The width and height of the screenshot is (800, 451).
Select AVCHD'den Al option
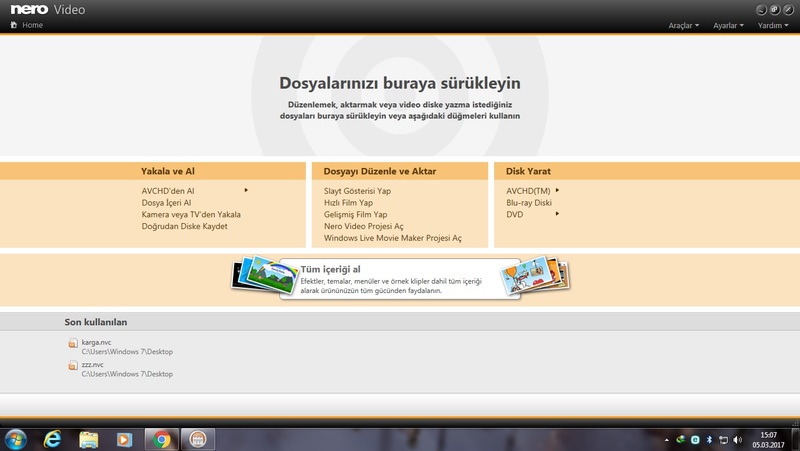[x=168, y=191]
